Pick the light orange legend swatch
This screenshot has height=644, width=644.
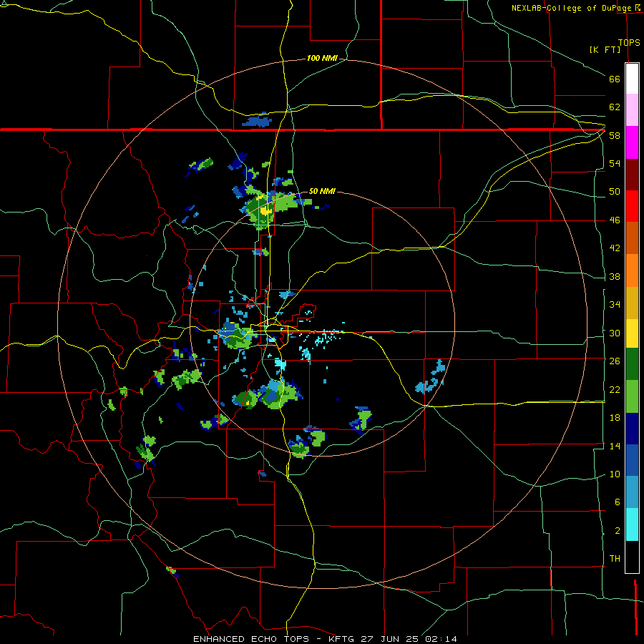tap(632, 270)
